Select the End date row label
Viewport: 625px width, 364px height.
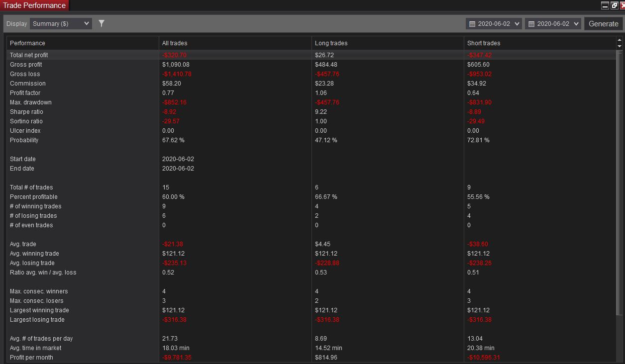22,169
